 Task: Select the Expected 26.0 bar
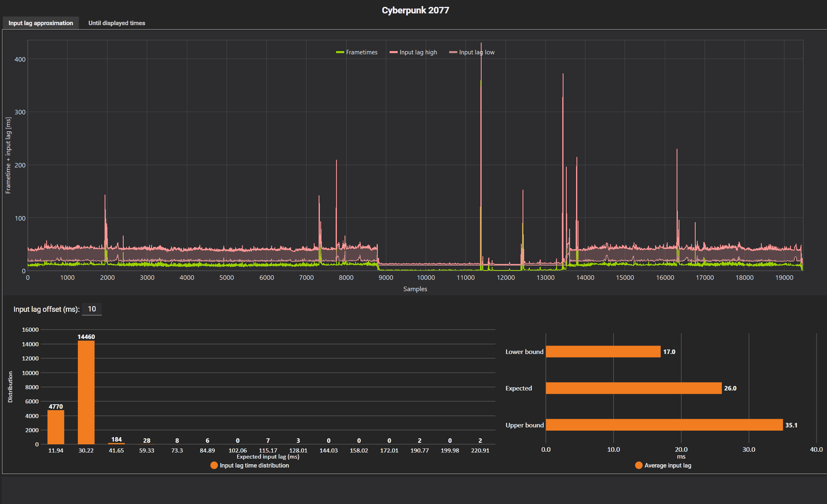click(x=633, y=388)
